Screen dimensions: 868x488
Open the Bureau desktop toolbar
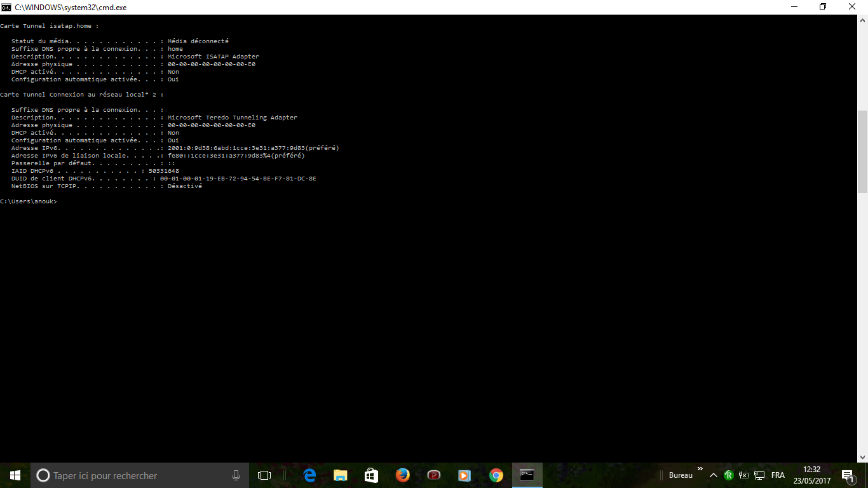coord(681,475)
